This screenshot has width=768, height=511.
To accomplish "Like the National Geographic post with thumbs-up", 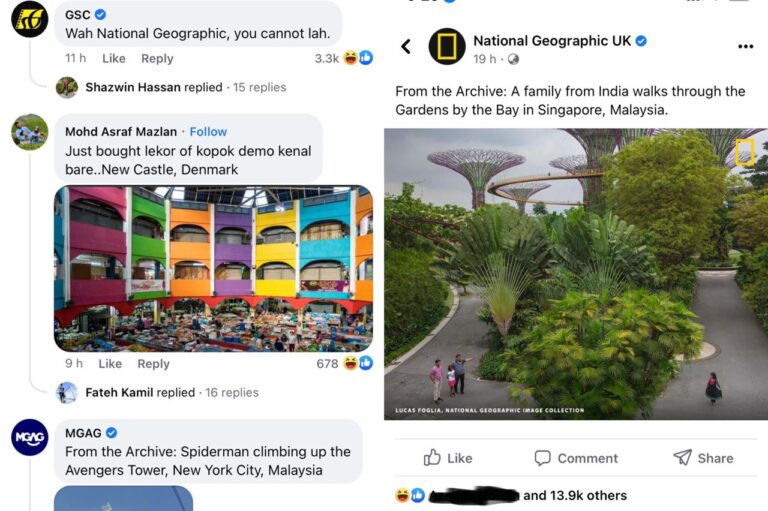I will coord(448,458).
